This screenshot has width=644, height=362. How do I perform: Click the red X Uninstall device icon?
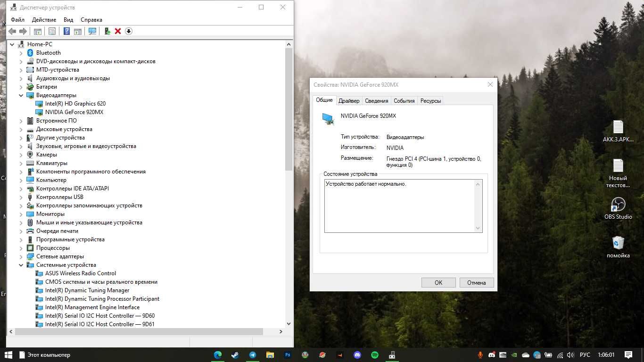(118, 31)
